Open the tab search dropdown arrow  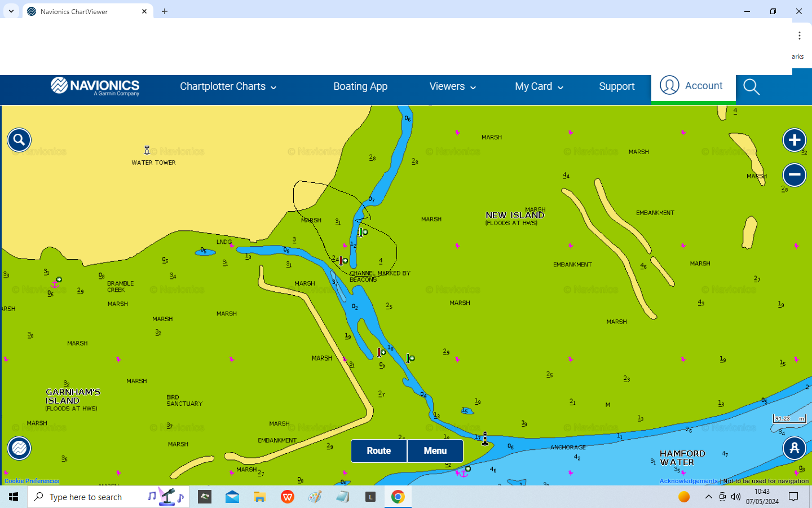coord(11,11)
